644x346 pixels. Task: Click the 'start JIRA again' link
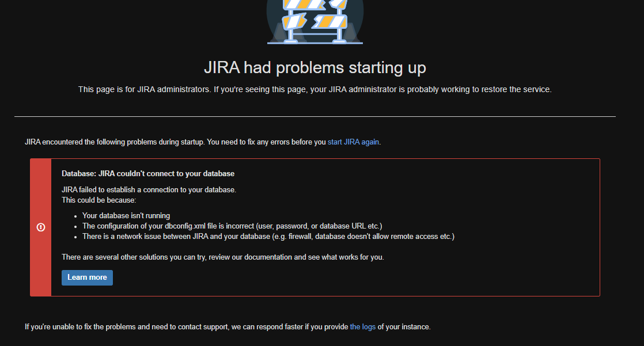coord(353,142)
